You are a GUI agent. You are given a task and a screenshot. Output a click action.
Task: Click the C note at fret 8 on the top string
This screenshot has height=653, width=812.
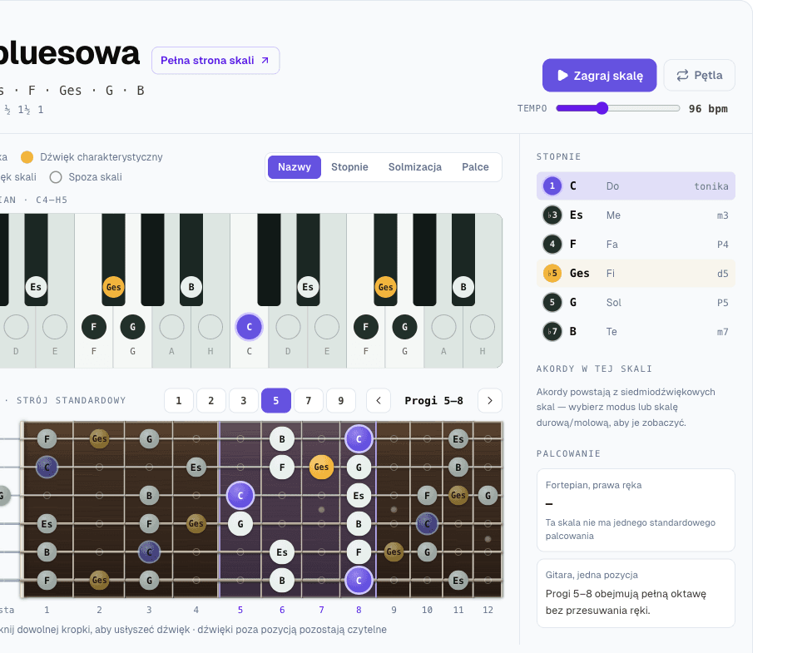click(359, 439)
